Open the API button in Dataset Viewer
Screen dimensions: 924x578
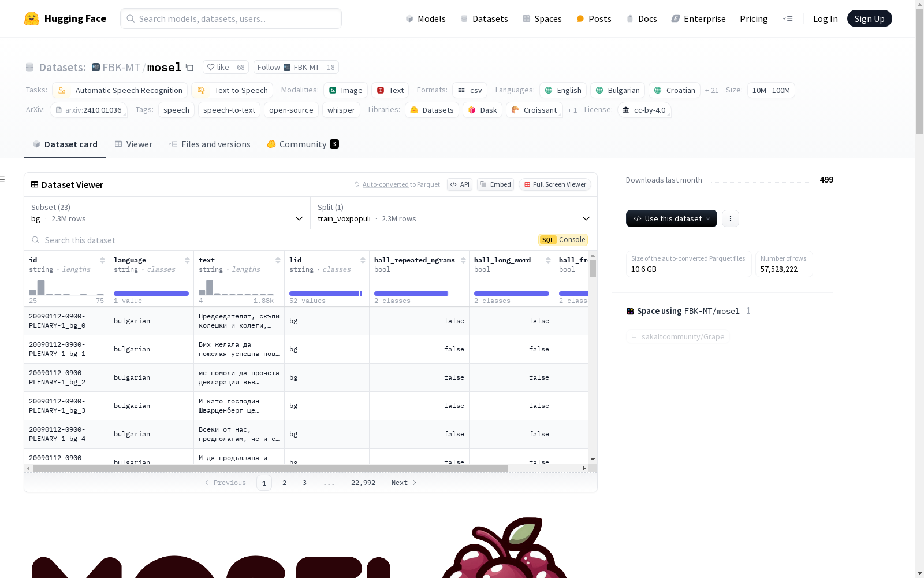(x=460, y=184)
